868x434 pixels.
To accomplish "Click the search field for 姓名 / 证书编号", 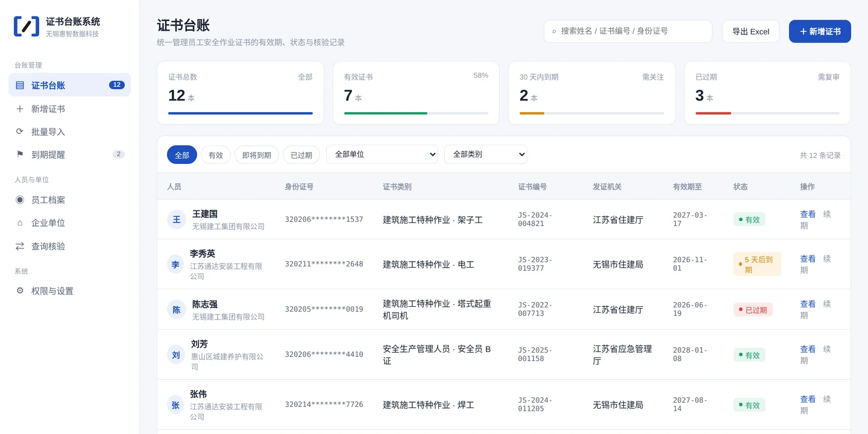I will pyautogui.click(x=628, y=31).
